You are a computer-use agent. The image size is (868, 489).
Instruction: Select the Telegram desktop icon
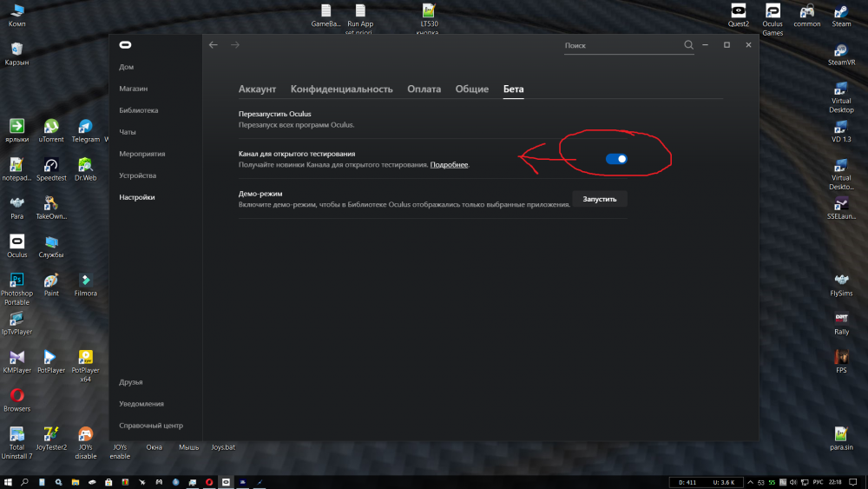click(85, 130)
